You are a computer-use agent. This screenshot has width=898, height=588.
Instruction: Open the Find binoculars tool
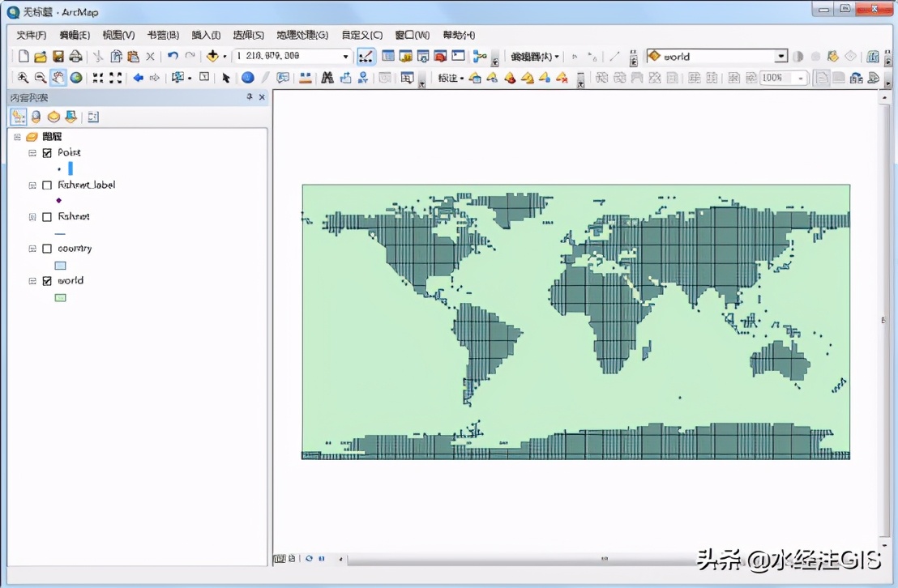tap(327, 78)
